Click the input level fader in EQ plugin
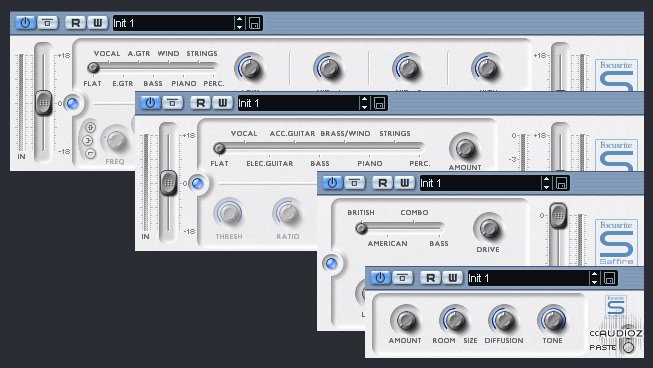This screenshot has width=653, height=368. click(43, 102)
